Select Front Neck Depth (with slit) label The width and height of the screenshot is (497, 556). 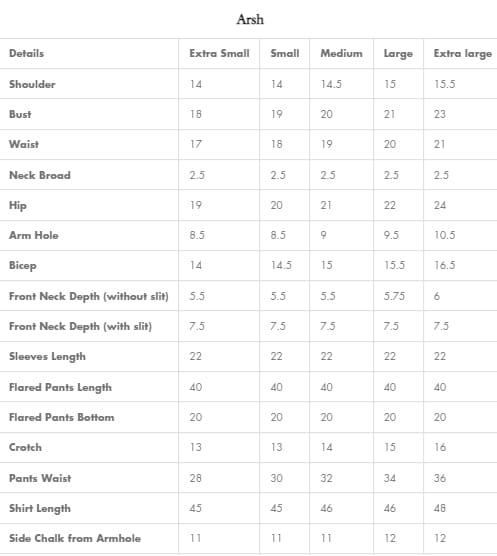tap(80, 326)
